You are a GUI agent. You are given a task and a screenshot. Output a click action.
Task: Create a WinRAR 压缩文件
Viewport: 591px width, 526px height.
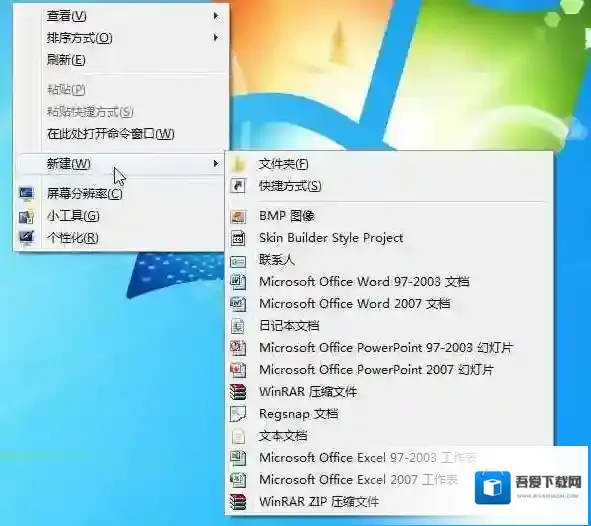click(x=389, y=392)
